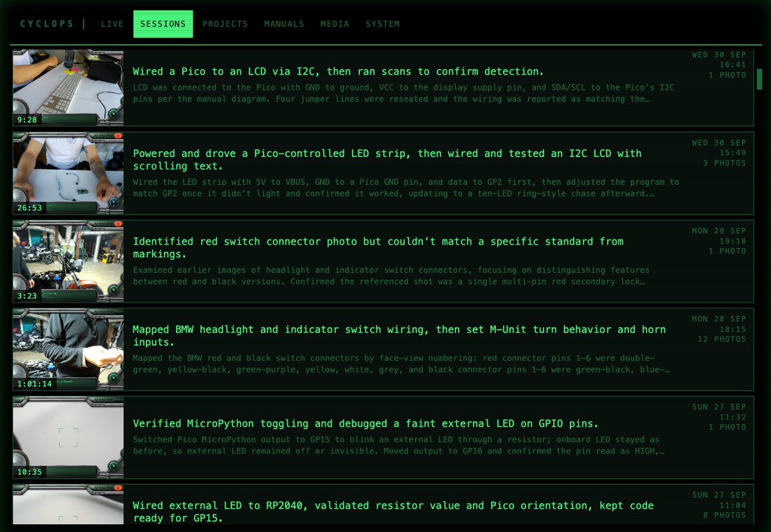Click the 9:28 duration label
The image size is (771, 532).
point(27,120)
